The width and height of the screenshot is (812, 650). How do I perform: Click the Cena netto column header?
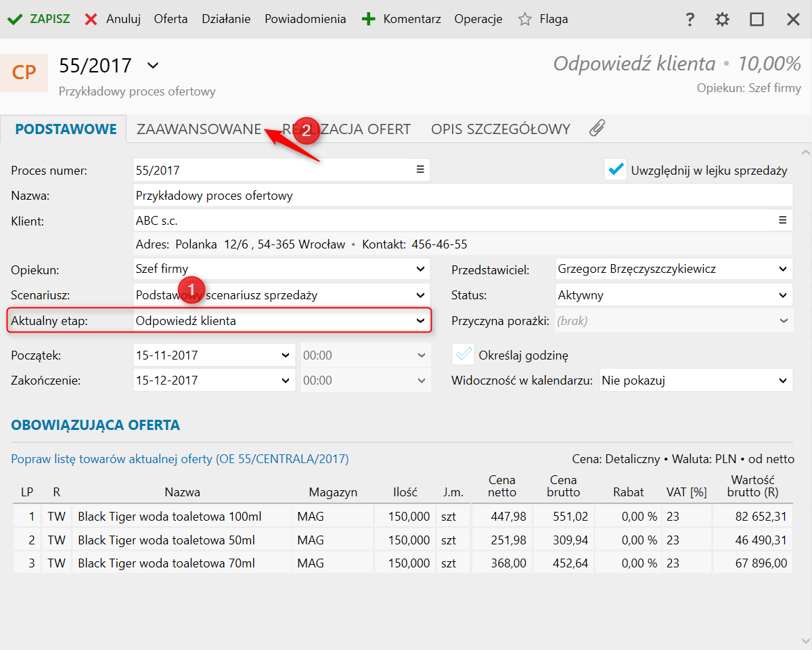pos(502,486)
